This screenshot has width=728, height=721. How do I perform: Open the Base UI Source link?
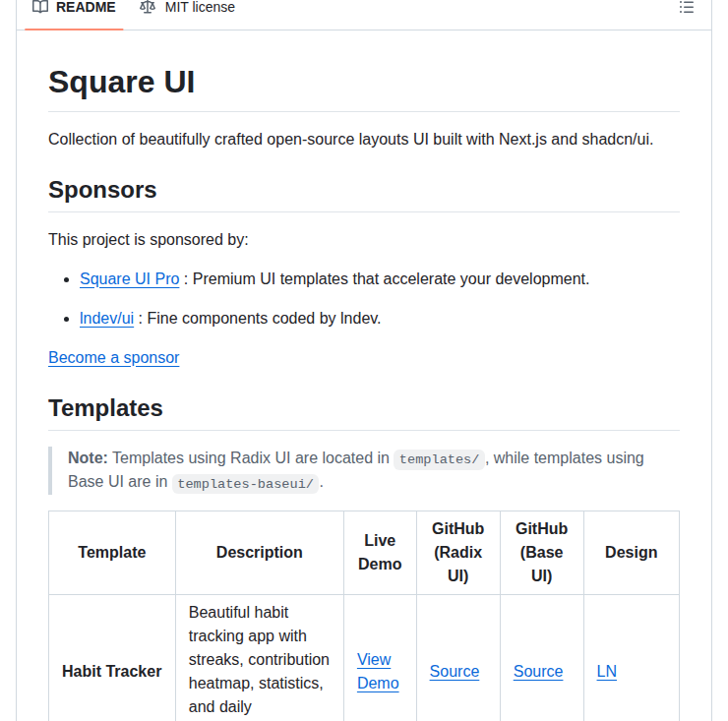[538, 671]
